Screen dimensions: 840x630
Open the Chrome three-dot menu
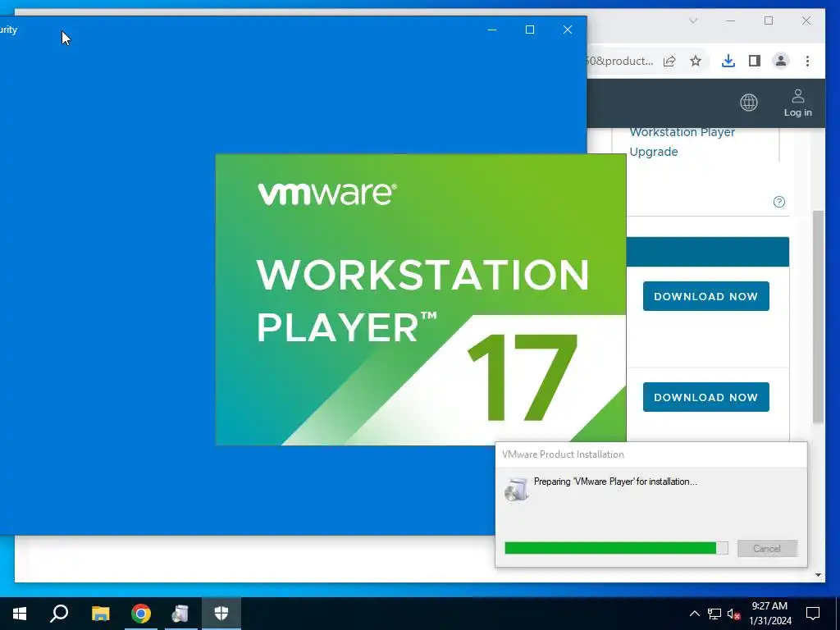(807, 61)
